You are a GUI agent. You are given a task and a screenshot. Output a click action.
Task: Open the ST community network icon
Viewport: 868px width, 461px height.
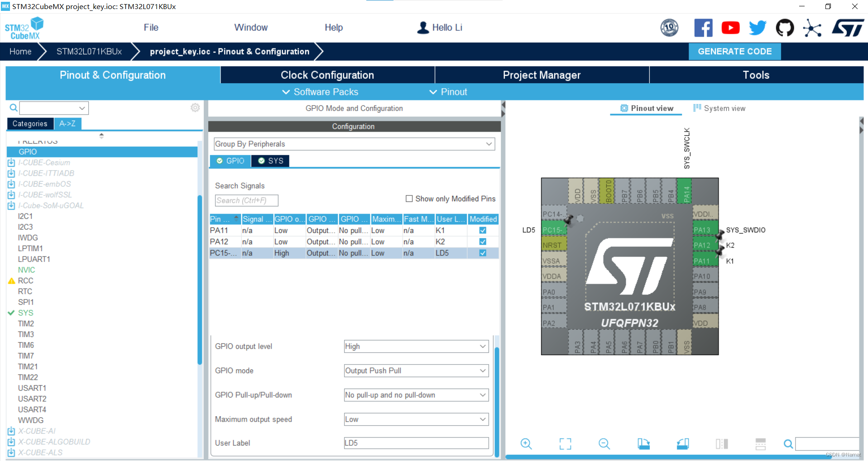coord(812,28)
